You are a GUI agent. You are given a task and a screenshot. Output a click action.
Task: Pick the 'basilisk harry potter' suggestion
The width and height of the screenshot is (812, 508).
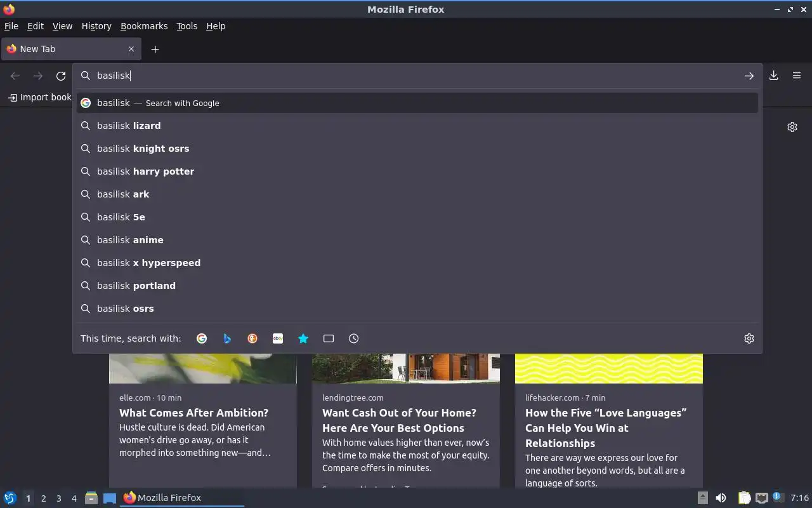click(x=417, y=171)
